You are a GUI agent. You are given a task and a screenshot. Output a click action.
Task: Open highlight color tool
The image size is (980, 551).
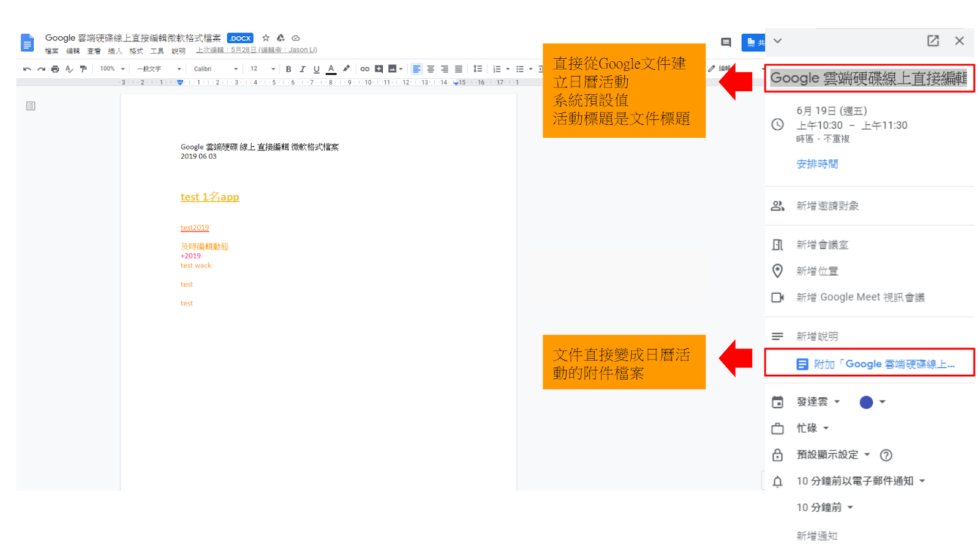point(346,69)
